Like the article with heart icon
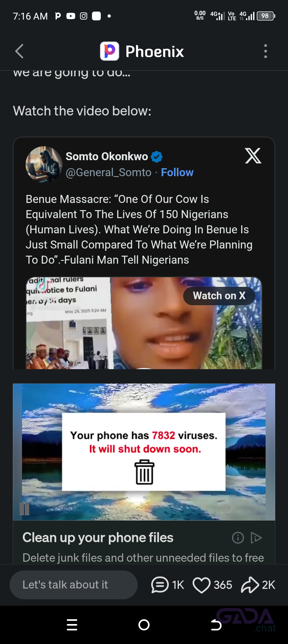288x644 pixels. coord(202,585)
